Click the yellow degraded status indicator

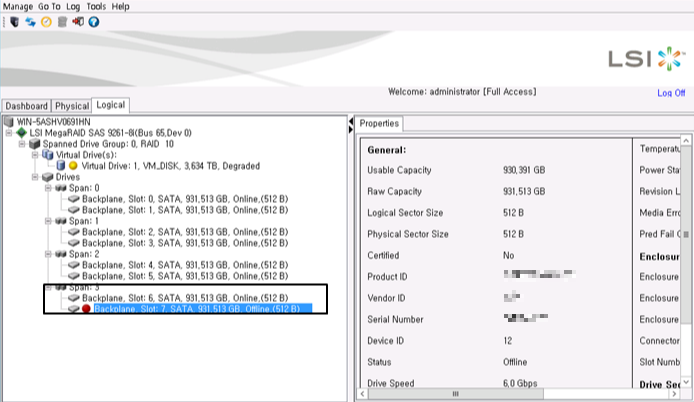(x=73, y=166)
